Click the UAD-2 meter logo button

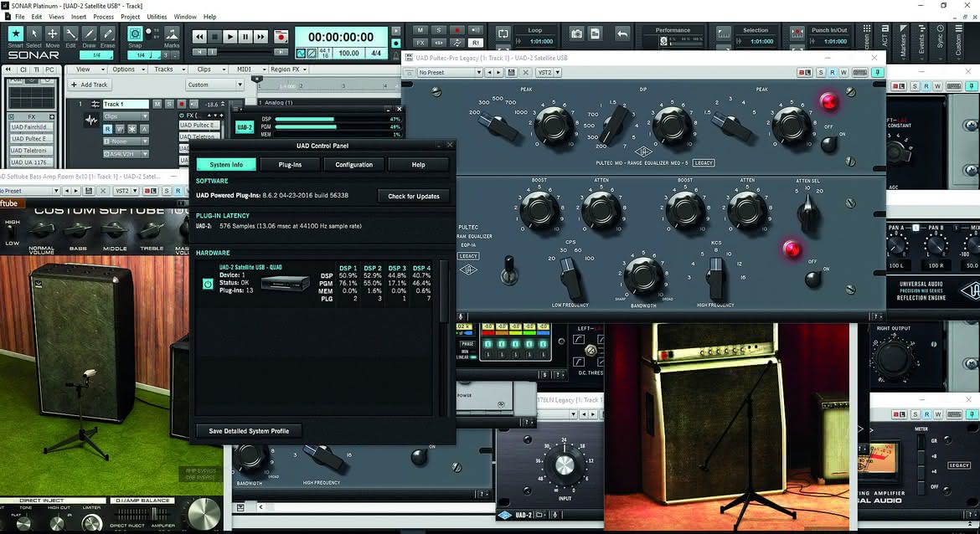244,127
